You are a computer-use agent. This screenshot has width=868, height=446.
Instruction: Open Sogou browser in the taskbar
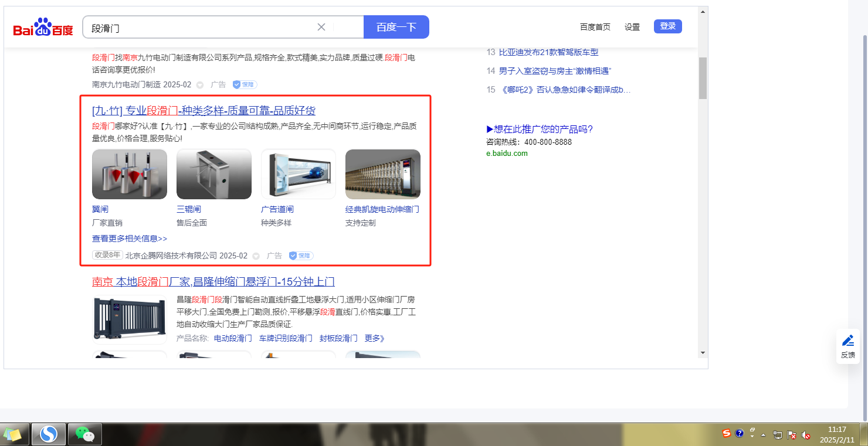coord(49,434)
